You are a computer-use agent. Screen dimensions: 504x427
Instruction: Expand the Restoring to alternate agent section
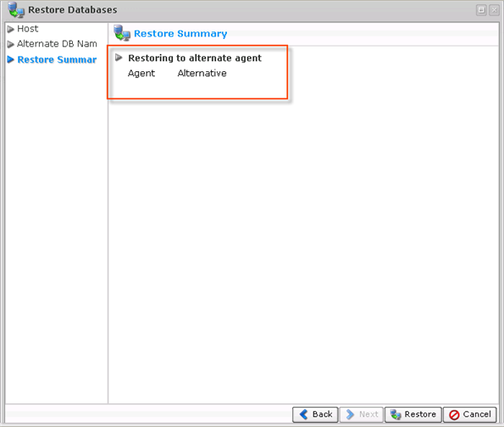tap(119, 58)
